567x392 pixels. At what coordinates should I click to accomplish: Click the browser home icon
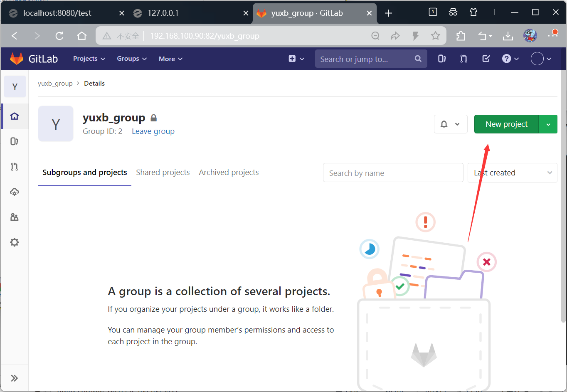(x=82, y=36)
